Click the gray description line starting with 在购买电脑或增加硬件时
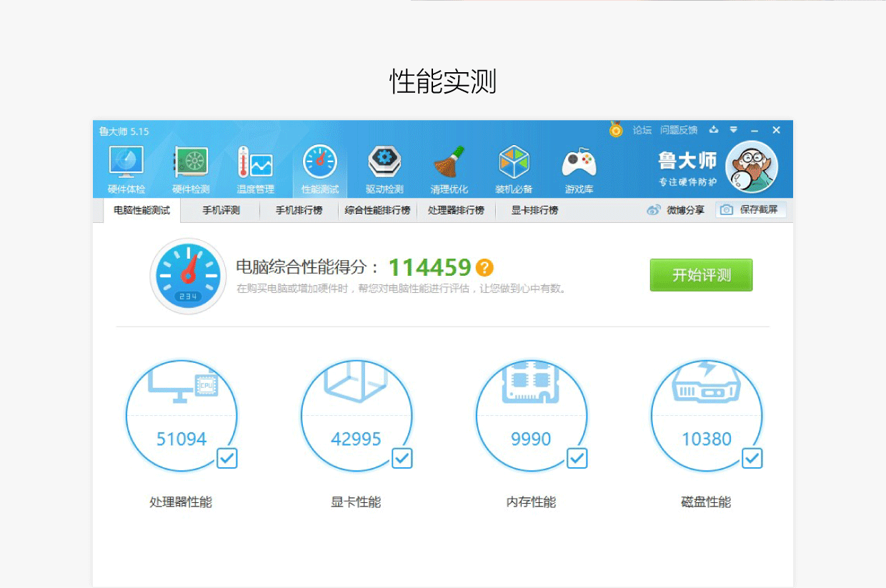 [402, 289]
